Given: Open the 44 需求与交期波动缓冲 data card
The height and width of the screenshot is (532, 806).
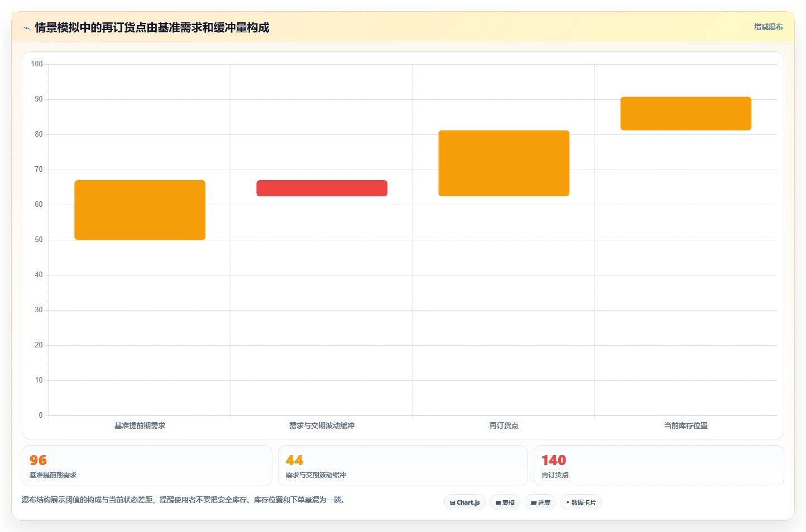Looking at the screenshot, I should tap(403, 466).
